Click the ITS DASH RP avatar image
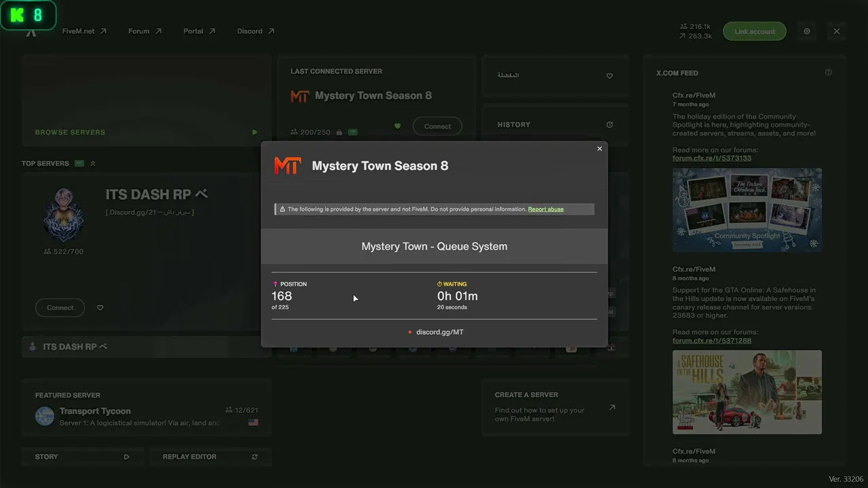The image size is (868, 488). [64, 214]
